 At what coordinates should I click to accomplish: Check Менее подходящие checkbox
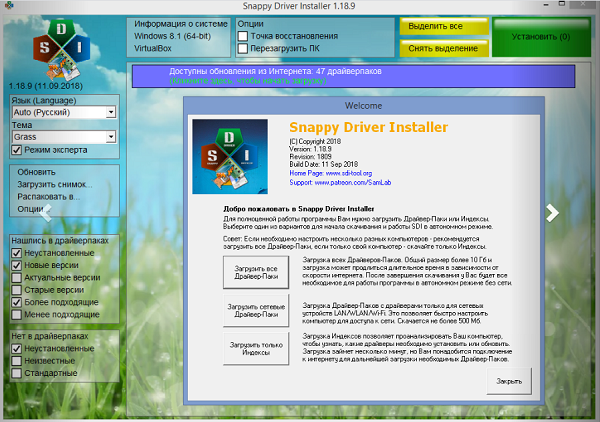point(16,314)
